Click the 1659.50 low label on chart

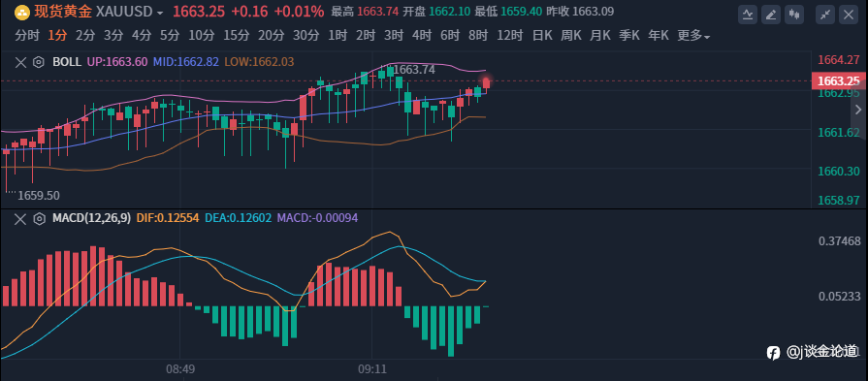coord(38,196)
